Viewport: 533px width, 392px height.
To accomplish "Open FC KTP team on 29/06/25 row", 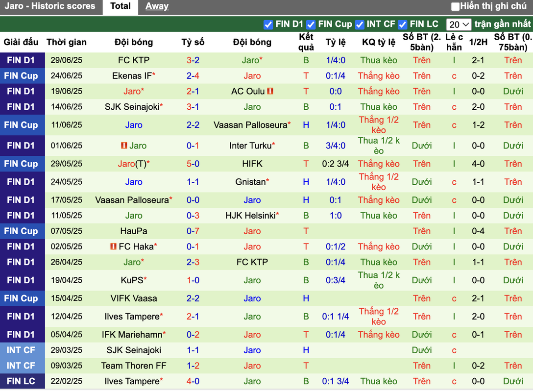I will [134, 60].
